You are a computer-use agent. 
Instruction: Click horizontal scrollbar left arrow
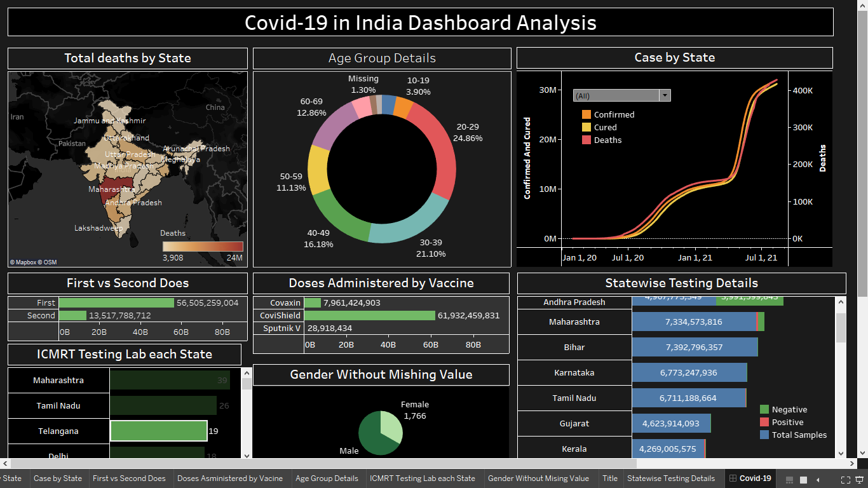5,464
